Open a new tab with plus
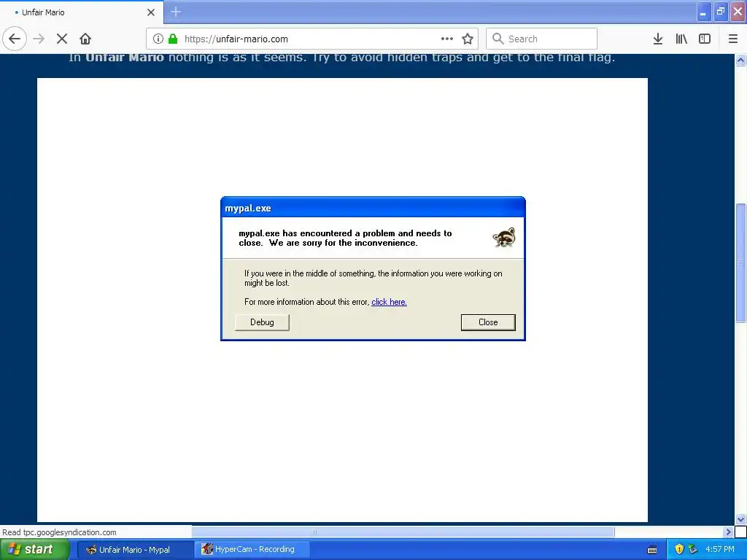This screenshot has height=560, width=747. tap(176, 12)
